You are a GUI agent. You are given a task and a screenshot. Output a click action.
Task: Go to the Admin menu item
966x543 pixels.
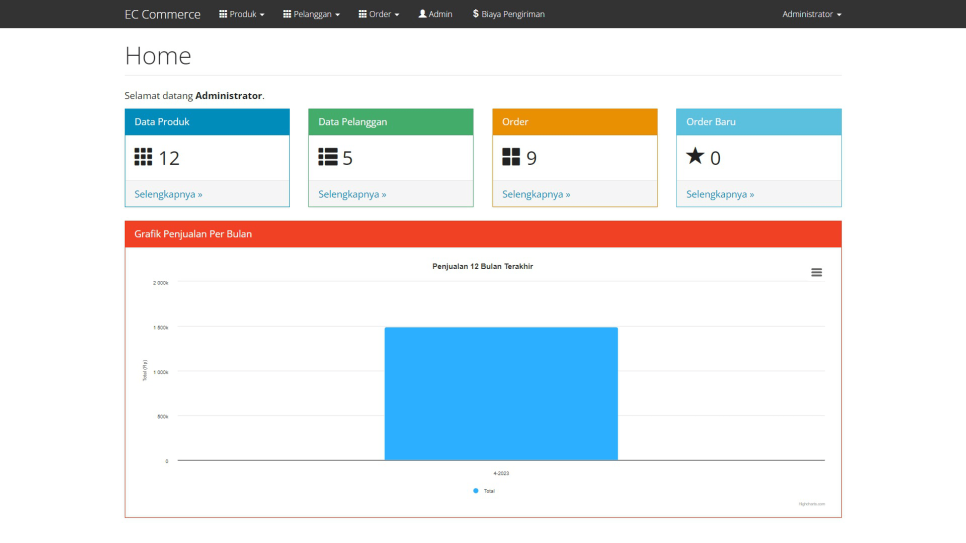coord(436,14)
